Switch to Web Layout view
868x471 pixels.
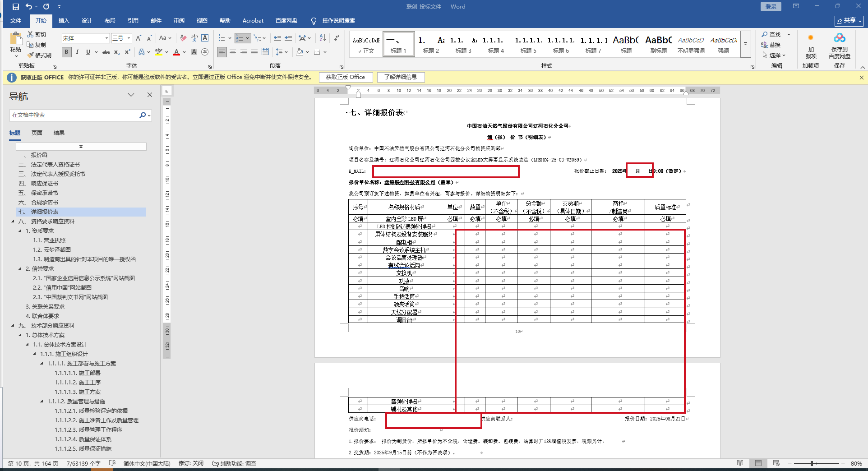776,463
